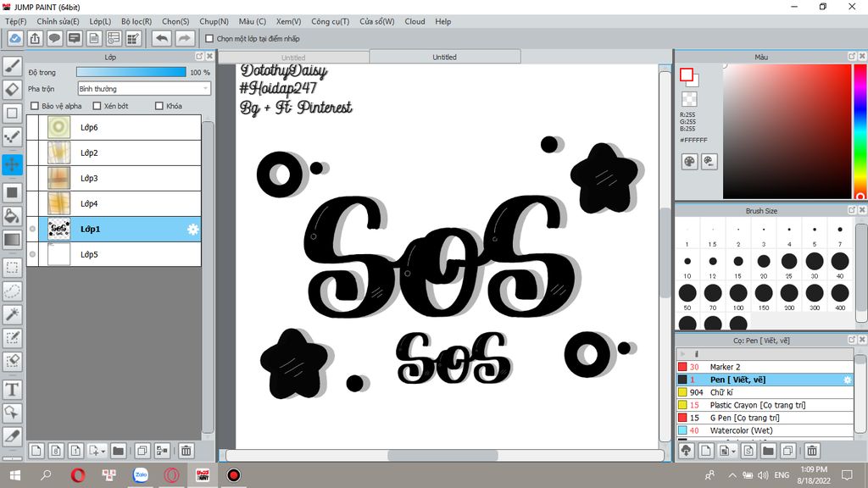Select the Divide knife tool
The height and width of the screenshot is (488, 868).
pos(12,436)
